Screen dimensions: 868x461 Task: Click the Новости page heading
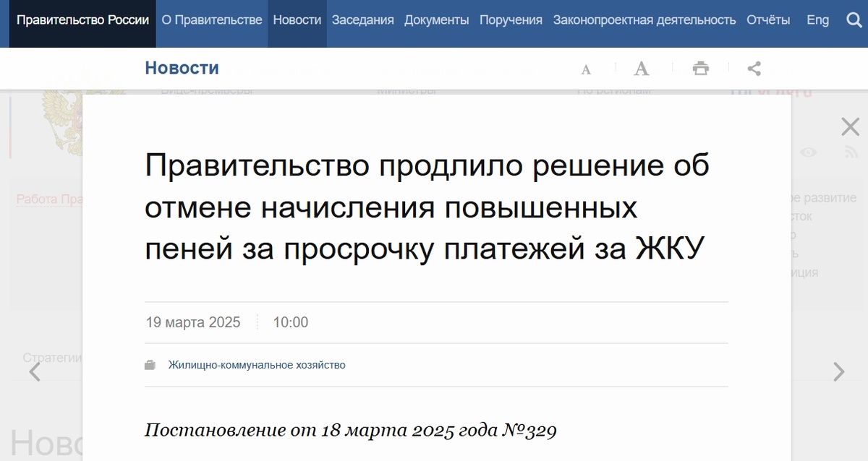point(182,68)
